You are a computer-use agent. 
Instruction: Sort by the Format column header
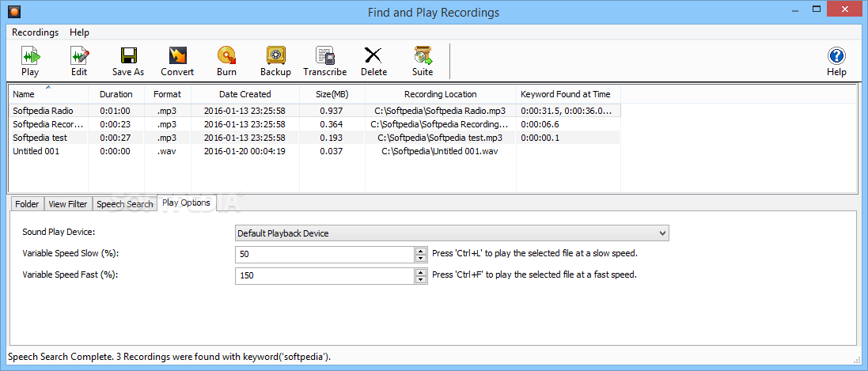tap(167, 94)
